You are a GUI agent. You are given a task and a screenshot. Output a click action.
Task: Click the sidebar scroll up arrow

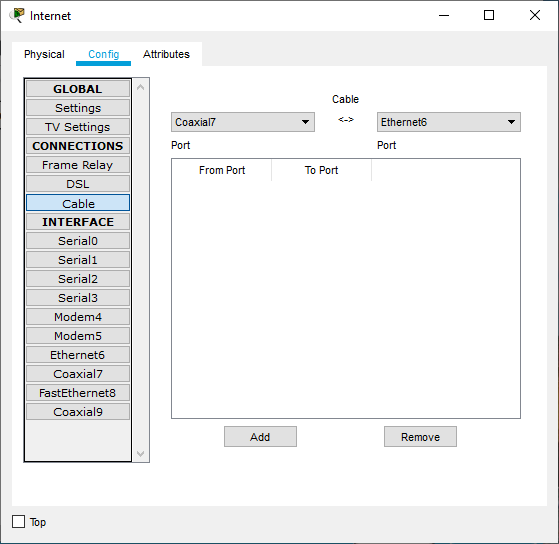(x=140, y=87)
